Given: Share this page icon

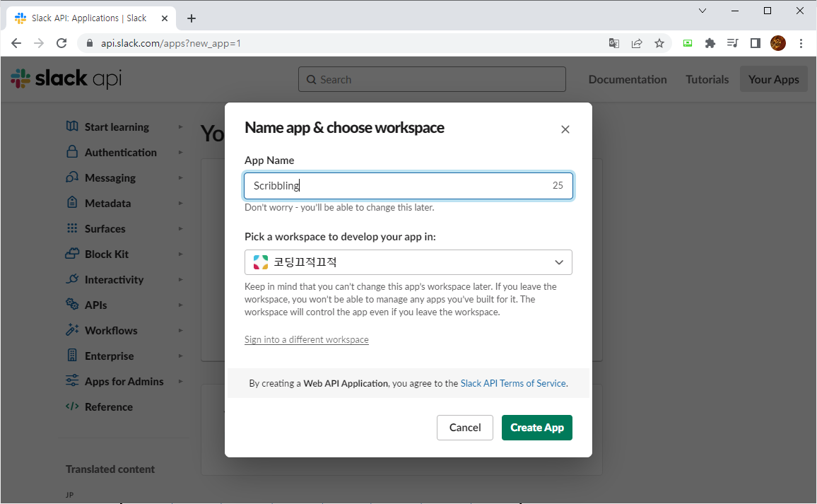Looking at the screenshot, I should coord(637,43).
